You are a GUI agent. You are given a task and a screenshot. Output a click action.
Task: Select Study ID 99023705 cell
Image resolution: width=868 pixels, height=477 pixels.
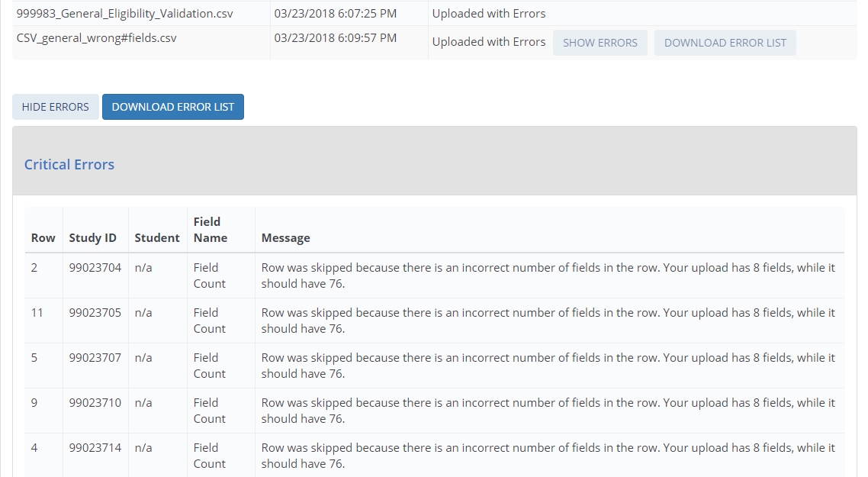coord(95,313)
